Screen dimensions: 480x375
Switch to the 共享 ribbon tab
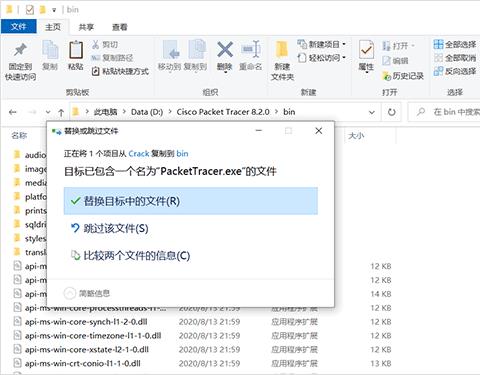pyautogui.click(x=86, y=27)
